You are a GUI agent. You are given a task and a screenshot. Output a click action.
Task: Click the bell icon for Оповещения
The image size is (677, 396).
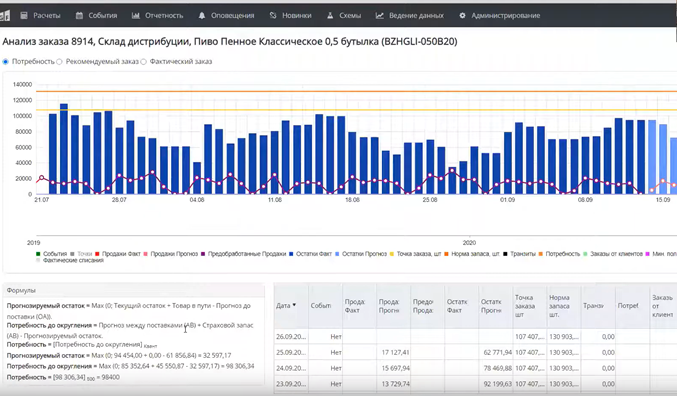pos(202,16)
